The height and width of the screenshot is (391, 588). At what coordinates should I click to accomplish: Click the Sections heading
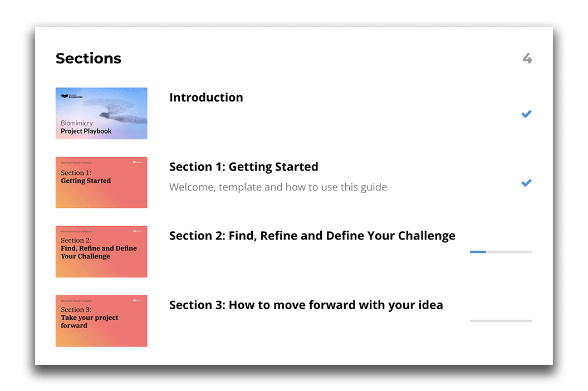pyautogui.click(x=89, y=58)
